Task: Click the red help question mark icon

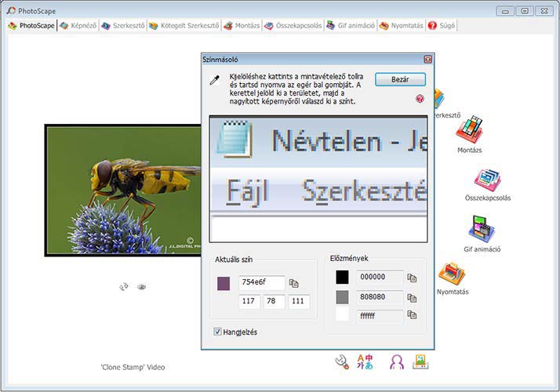Action: 420,100
